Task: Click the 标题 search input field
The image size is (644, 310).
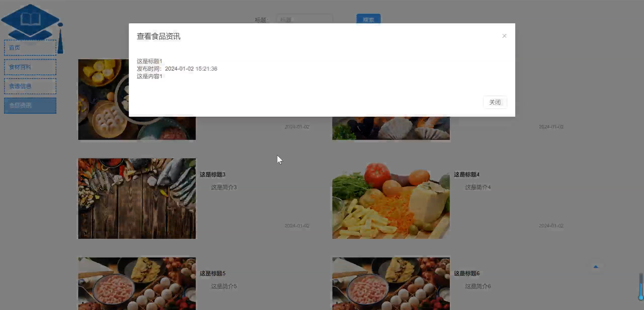Action: pyautogui.click(x=305, y=19)
